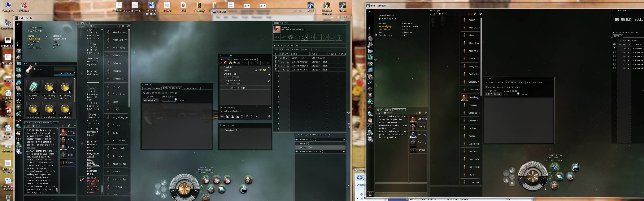Click the Range (km) field in Perite scanner
The height and width of the screenshot is (201, 644).
click(151, 100)
